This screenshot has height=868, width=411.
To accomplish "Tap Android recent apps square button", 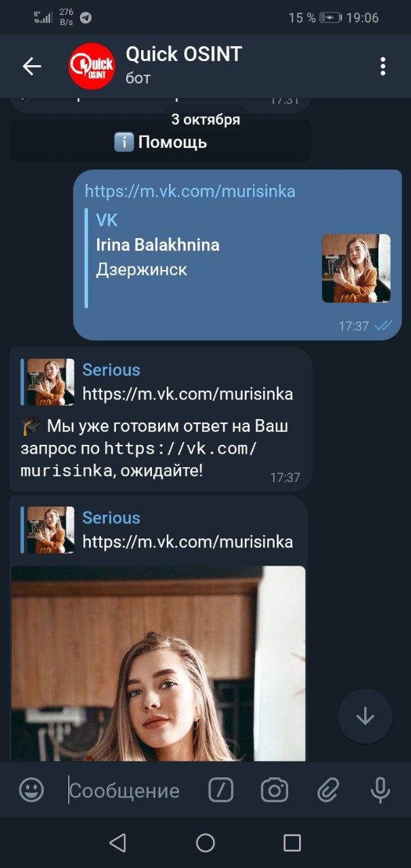I will pyautogui.click(x=292, y=843).
